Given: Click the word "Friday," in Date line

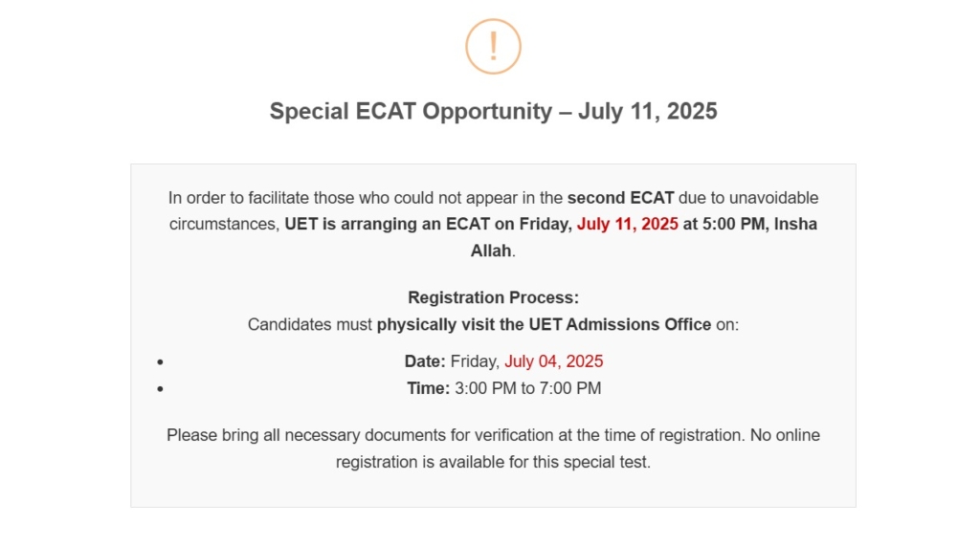Looking at the screenshot, I should tap(475, 361).
